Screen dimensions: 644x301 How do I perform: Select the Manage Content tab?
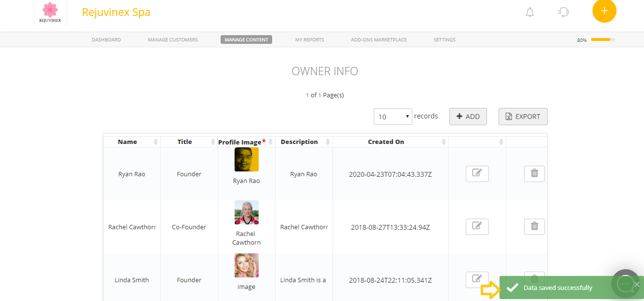click(x=247, y=39)
